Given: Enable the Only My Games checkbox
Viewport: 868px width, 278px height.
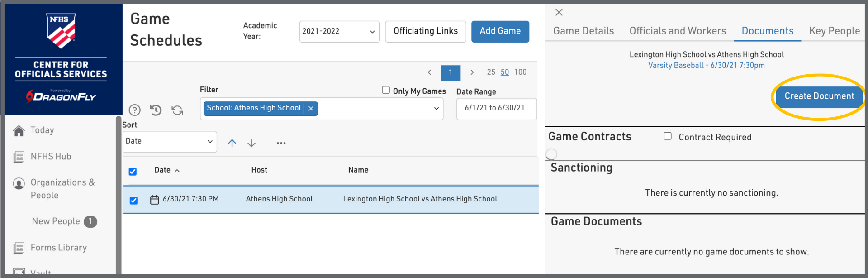Looking at the screenshot, I should click(386, 90).
